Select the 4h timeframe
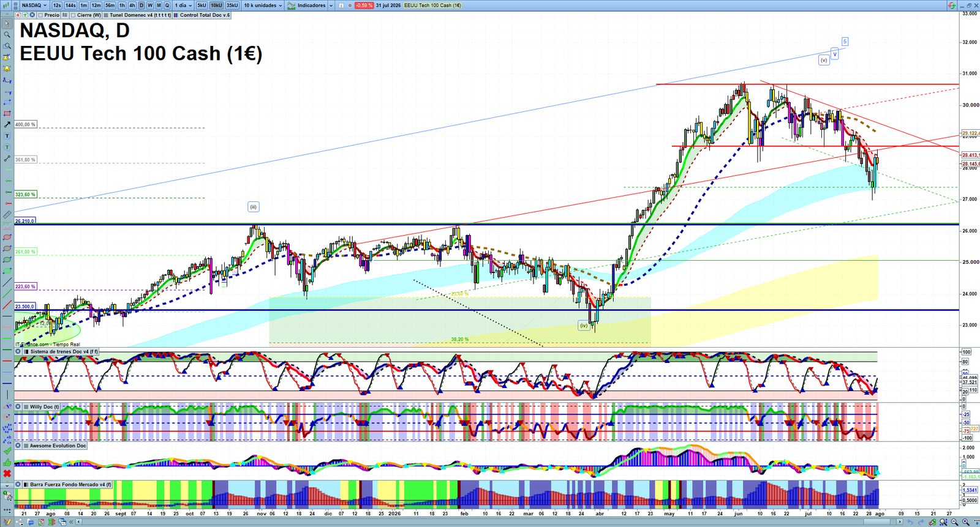The width and height of the screenshot is (980, 527). [132, 6]
